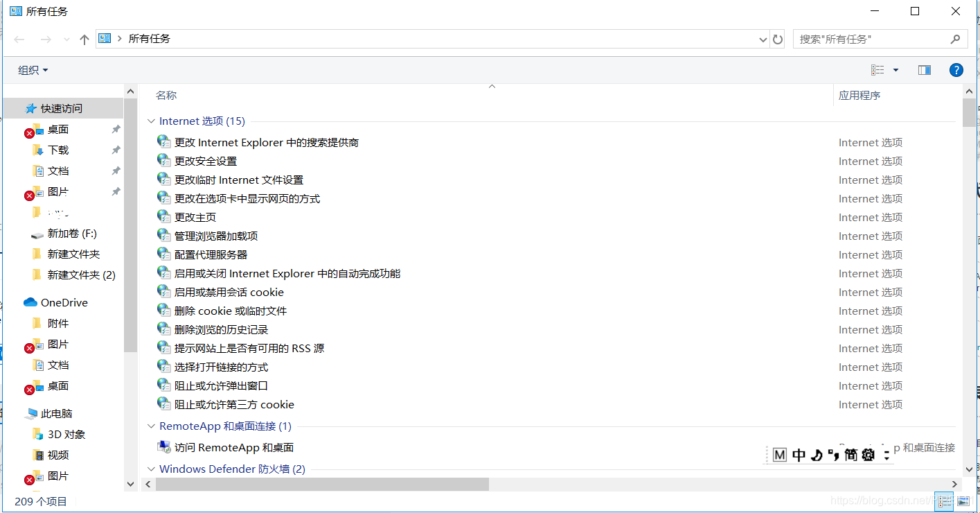The width and height of the screenshot is (980, 513).
Task: Select the 更改安全设置 item icon
Action: click(x=164, y=160)
